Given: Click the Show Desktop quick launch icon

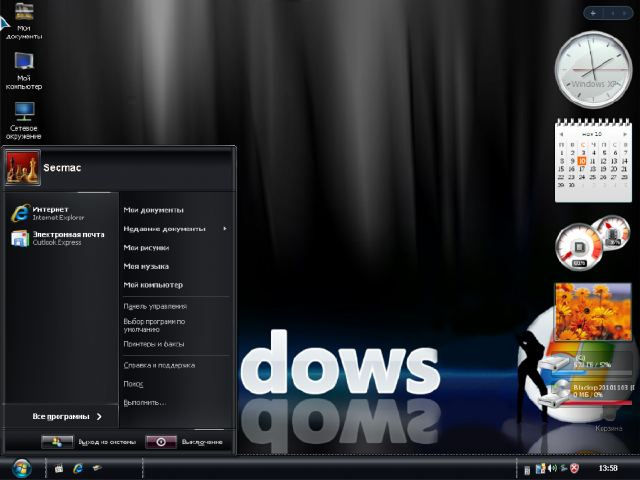Looking at the screenshot, I should (x=59, y=469).
